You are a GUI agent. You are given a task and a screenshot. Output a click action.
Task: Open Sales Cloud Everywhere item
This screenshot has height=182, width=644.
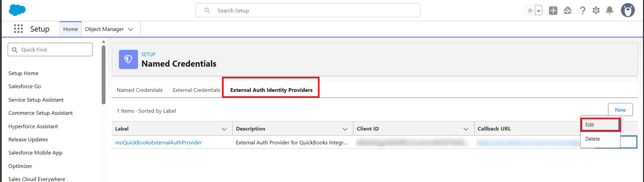click(37, 179)
